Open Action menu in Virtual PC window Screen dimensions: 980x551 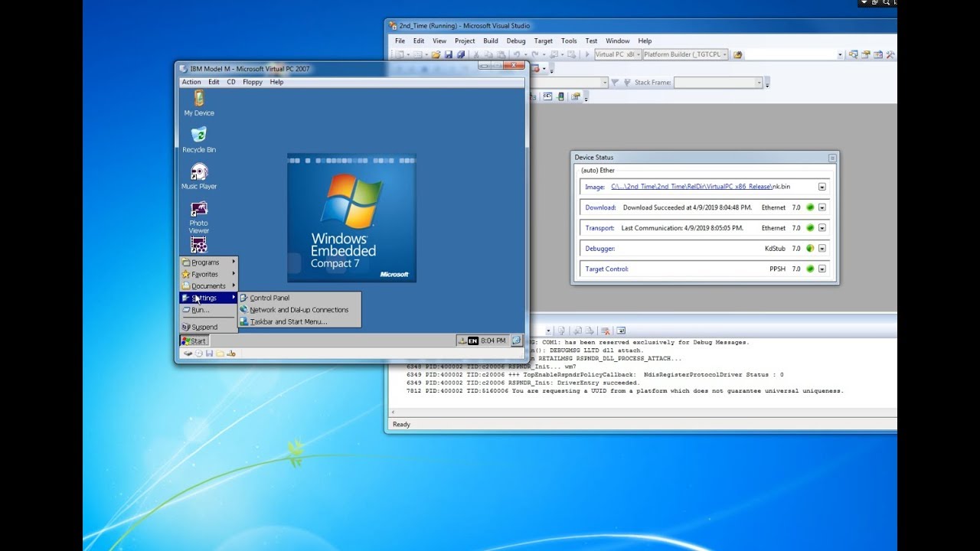coord(191,82)
